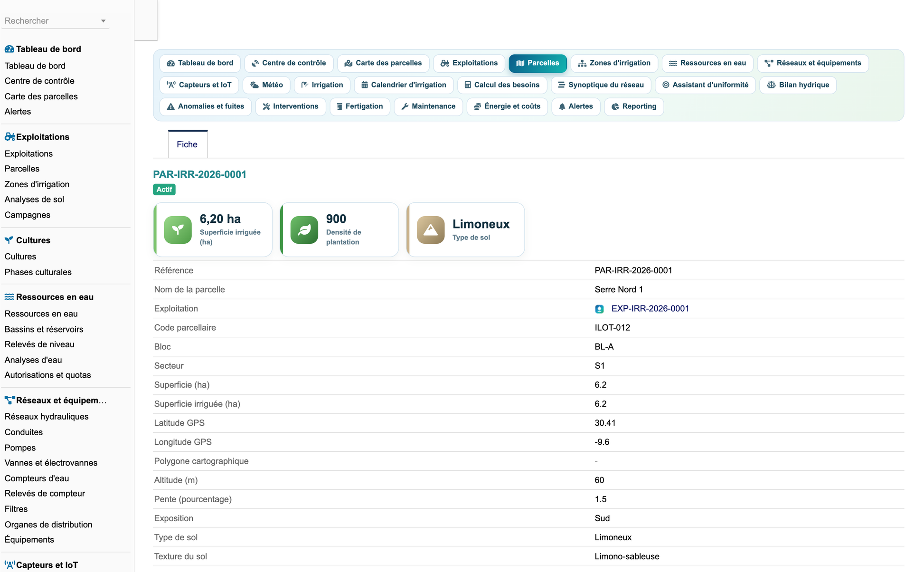Click the 900 Densité de plantation card
The height and width of the screenshot is (572, 924).
(339, 230)
